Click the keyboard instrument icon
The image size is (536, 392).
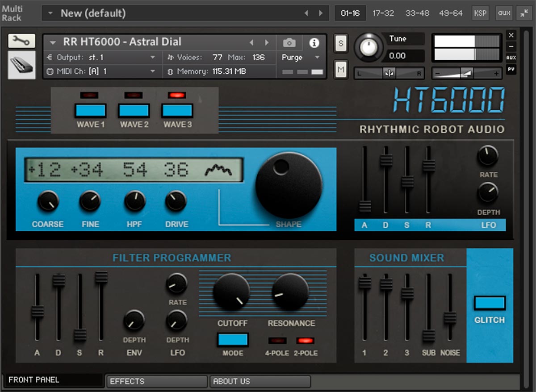[x=21, y=65]
